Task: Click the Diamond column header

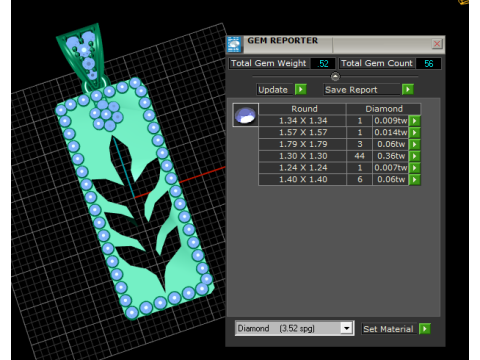Action: 384,109
